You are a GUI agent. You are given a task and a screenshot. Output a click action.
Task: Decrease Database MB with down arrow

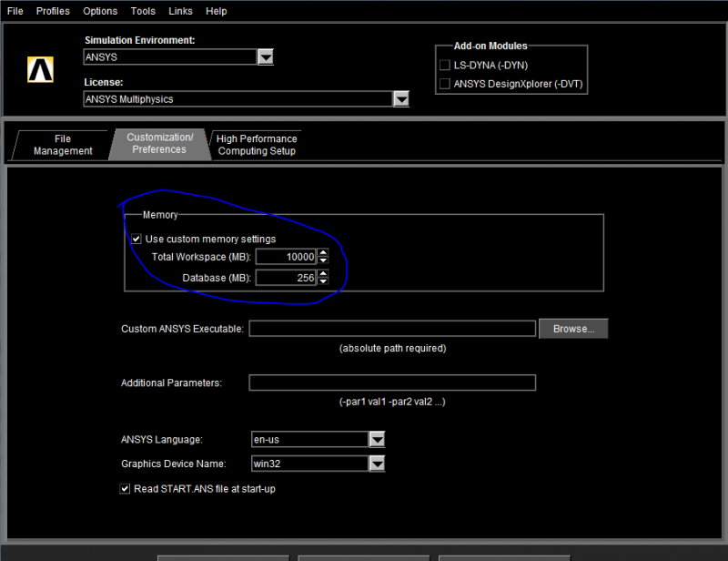[x=323, y=281]
